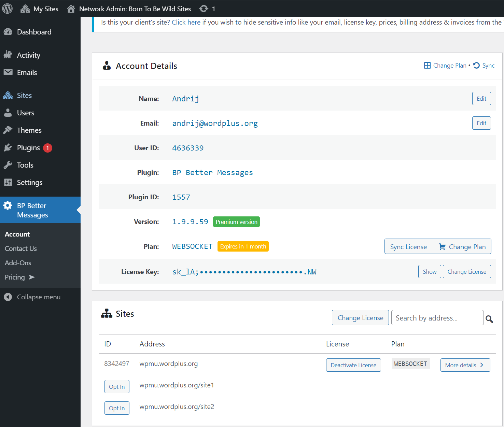Screen dimensions: 504x427
Task: Click the Sites network icon in panel header
Action: (x=107, y=313)
